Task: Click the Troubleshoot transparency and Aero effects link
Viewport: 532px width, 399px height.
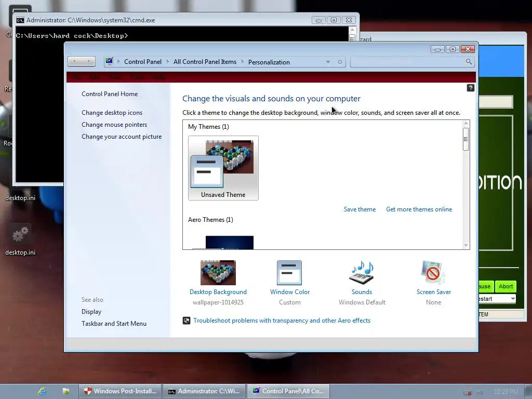Action: [x=282, y=320]
